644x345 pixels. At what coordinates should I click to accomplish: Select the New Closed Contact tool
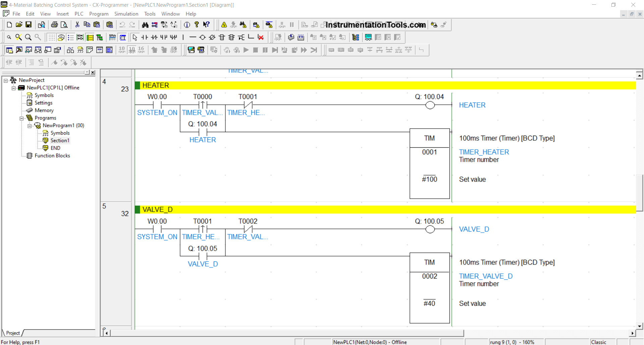(x=154, y=37)
